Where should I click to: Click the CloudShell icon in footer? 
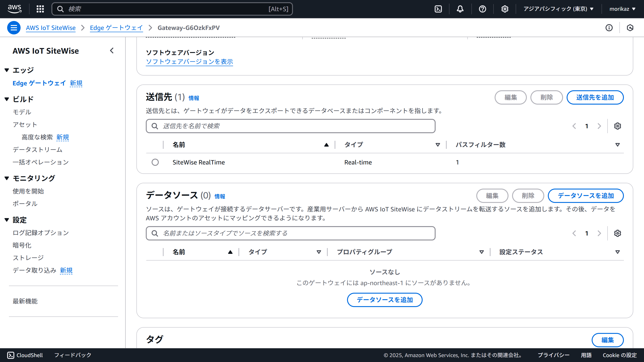pos(11,355)
